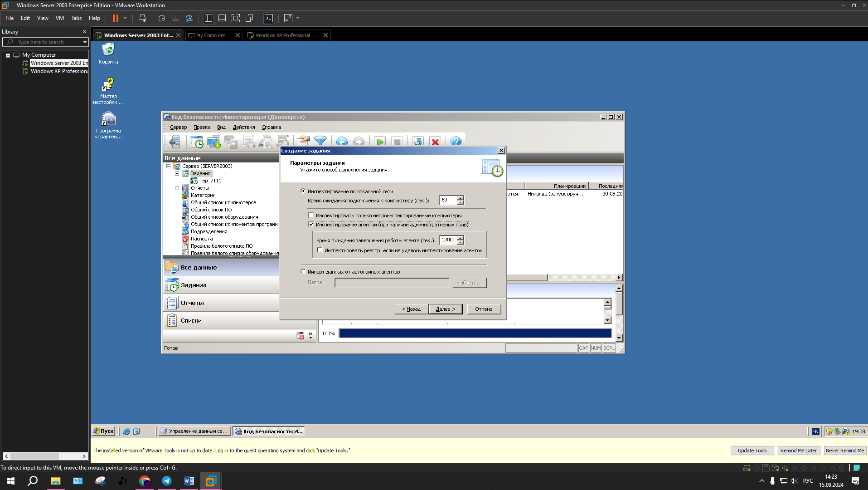Click the Update Tools button

pos(752,451)
